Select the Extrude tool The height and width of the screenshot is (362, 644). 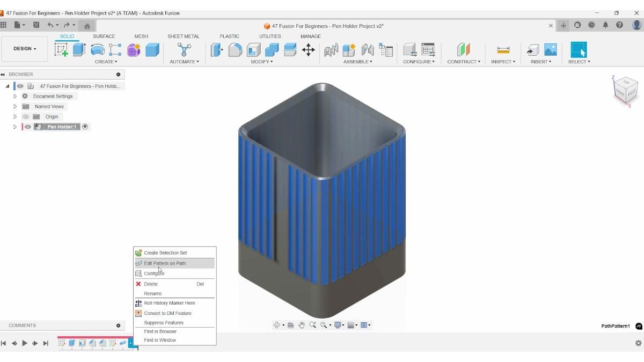(x=79, y=50)
